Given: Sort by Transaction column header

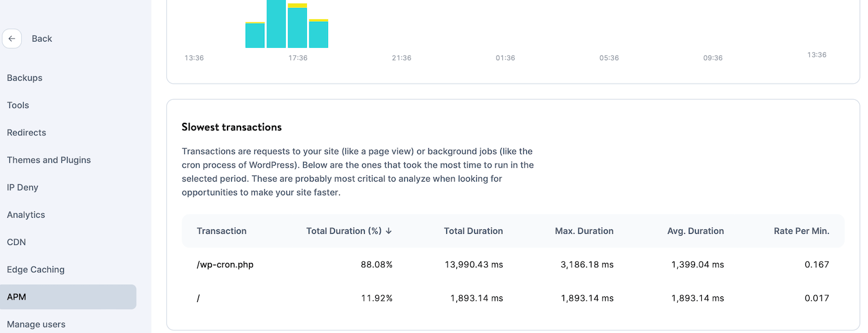Looking at the screenshot, I should pyautogui.click(x=221, y=231).
